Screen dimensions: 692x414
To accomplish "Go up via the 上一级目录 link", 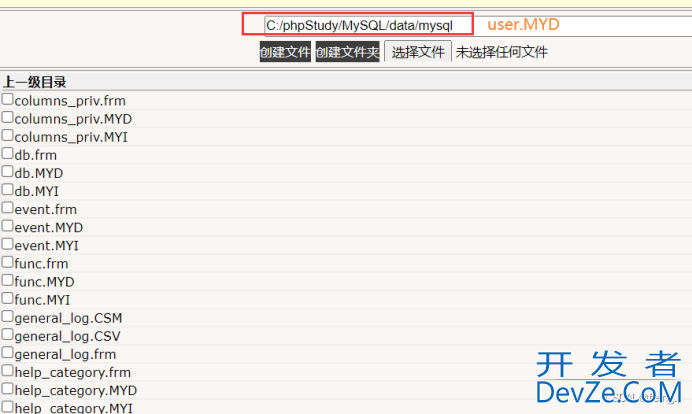I will click(x=34, y=82).
